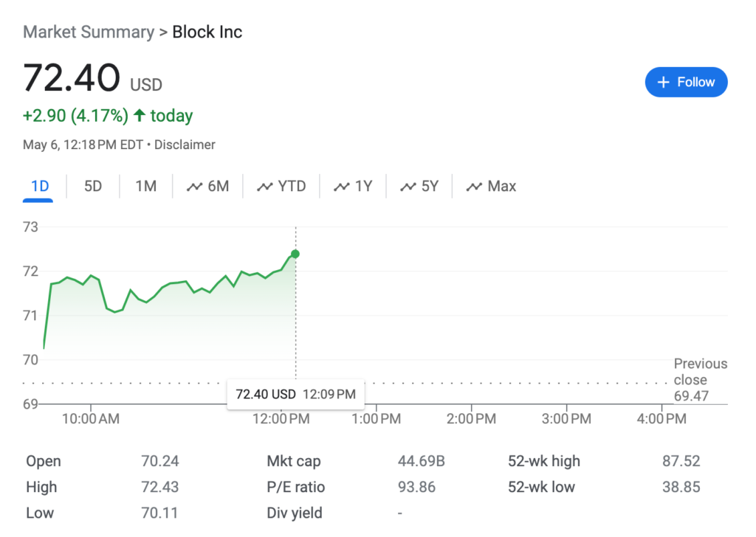Open the 1M time range tab
756x537 pixels.
pos(145,186)
